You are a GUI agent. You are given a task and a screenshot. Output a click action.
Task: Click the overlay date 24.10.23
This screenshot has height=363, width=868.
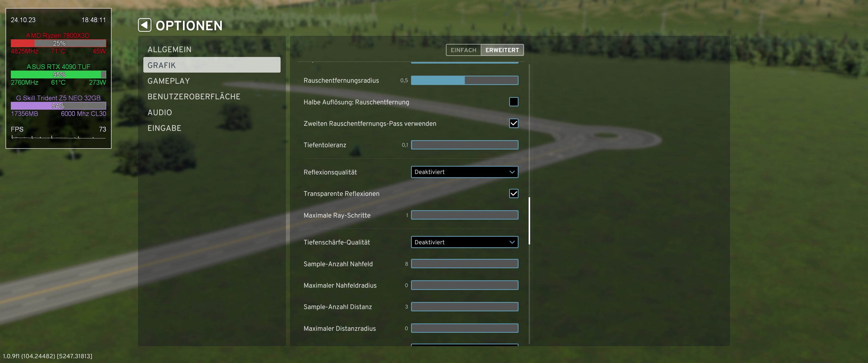tap(23, 20)
